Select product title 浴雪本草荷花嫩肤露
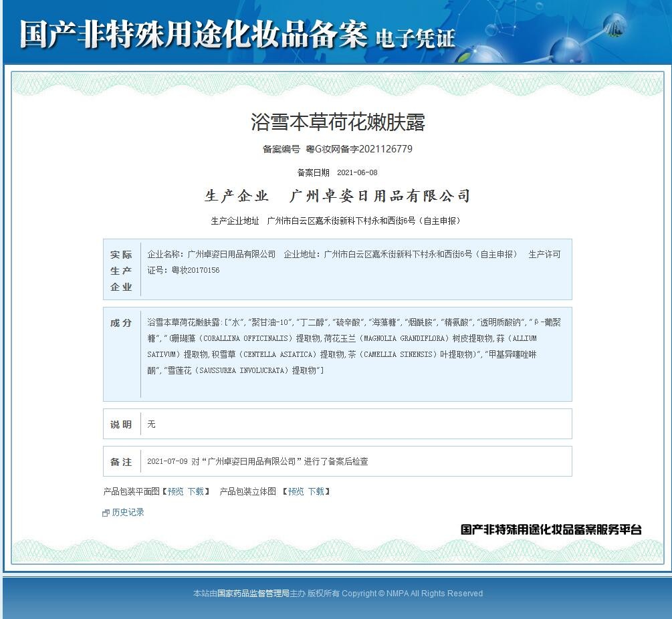Image resolution: width=672 pixels, height=619 pixels. point(338,122)
